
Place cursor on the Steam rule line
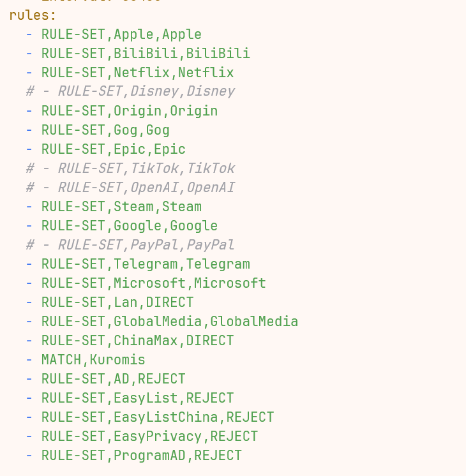pyautogui.click(x=114, y=207)
